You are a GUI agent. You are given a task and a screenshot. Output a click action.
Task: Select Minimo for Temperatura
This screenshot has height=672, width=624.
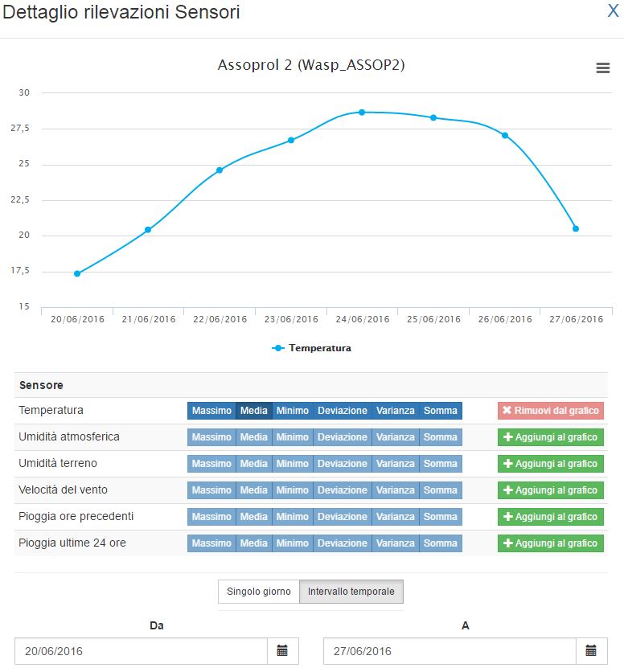[x=293, y=411]
